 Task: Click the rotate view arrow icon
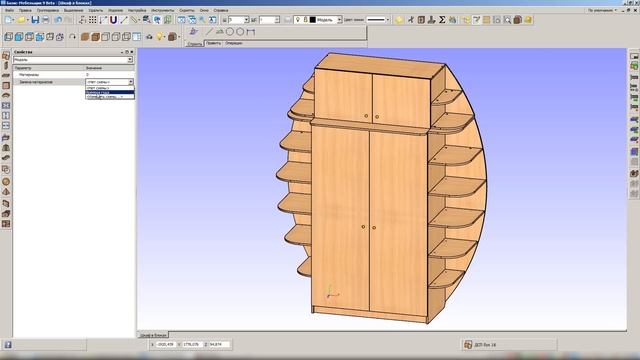point(72,37)
